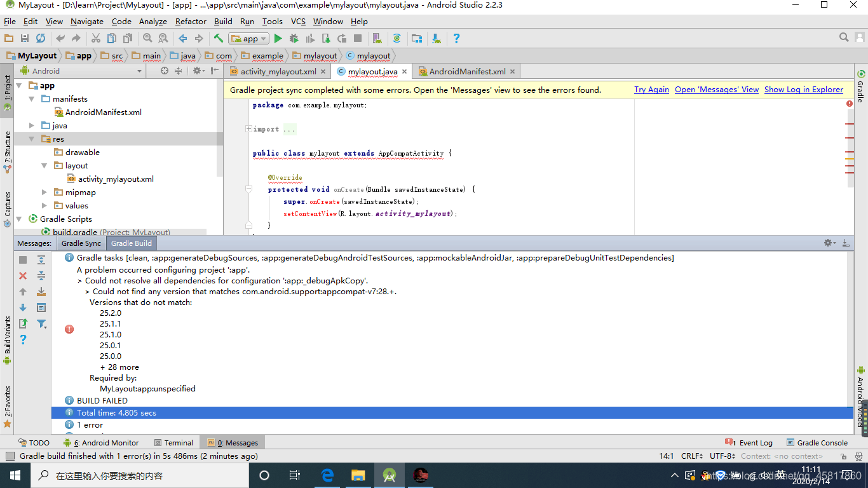The height and width of the screenshot is (488, 868).
Task: Click Expand All in Messages panel
Action: point(41,260)
